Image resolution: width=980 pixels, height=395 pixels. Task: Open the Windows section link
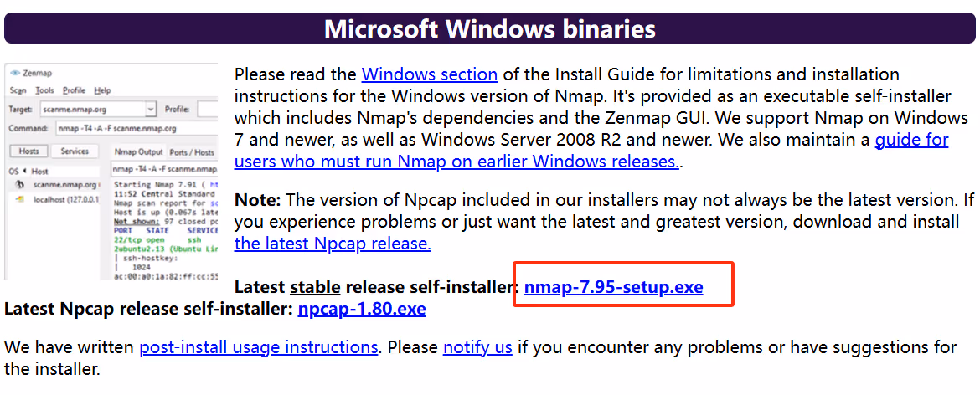coord(430,74)
